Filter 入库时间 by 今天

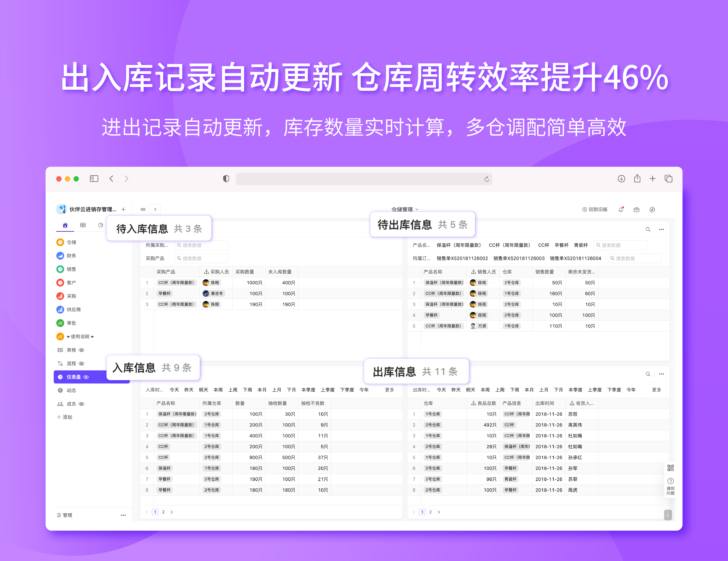(174, 390)
